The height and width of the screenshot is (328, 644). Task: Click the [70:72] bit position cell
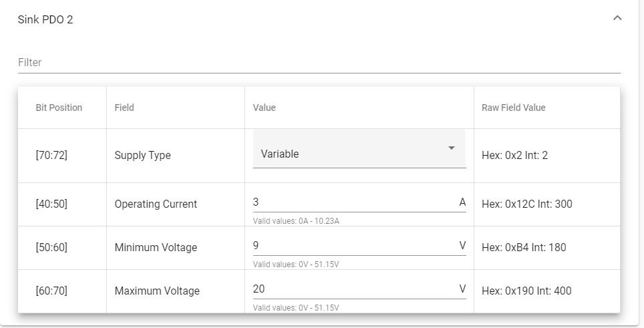click(51, 156)
